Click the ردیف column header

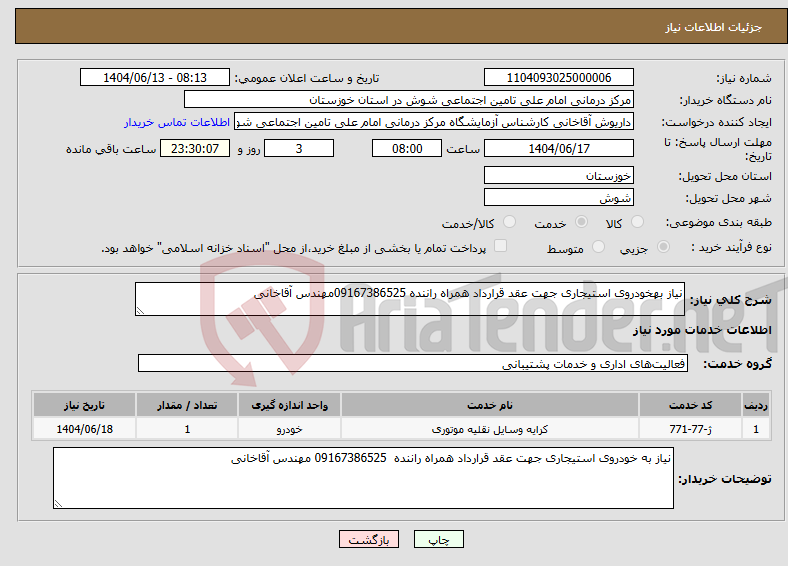(x=756, y=405)
